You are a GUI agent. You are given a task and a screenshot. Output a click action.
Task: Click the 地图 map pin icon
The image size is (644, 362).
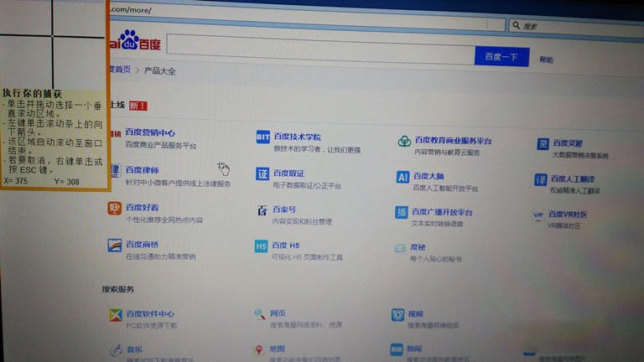(259, 349)
